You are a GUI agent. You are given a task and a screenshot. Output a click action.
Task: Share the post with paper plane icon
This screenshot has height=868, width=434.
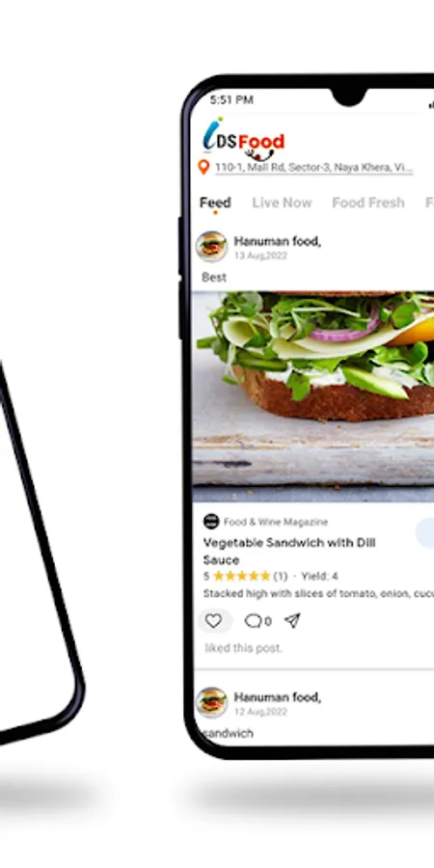point(292,620)
